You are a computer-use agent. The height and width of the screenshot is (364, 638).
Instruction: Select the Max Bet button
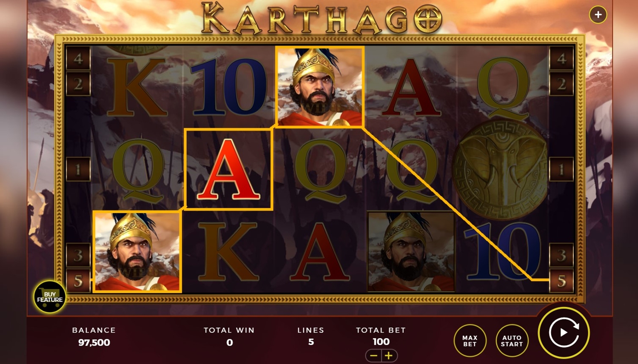(470, 341)
